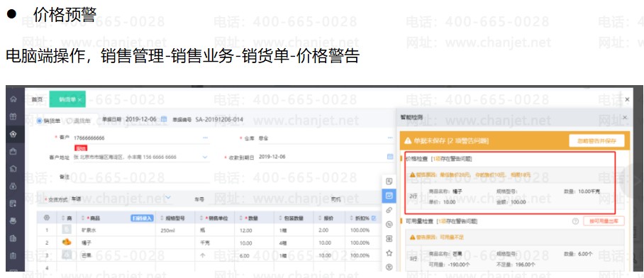Click the 车号 input field
644x278 pixels.
click(x=267, y=199)
